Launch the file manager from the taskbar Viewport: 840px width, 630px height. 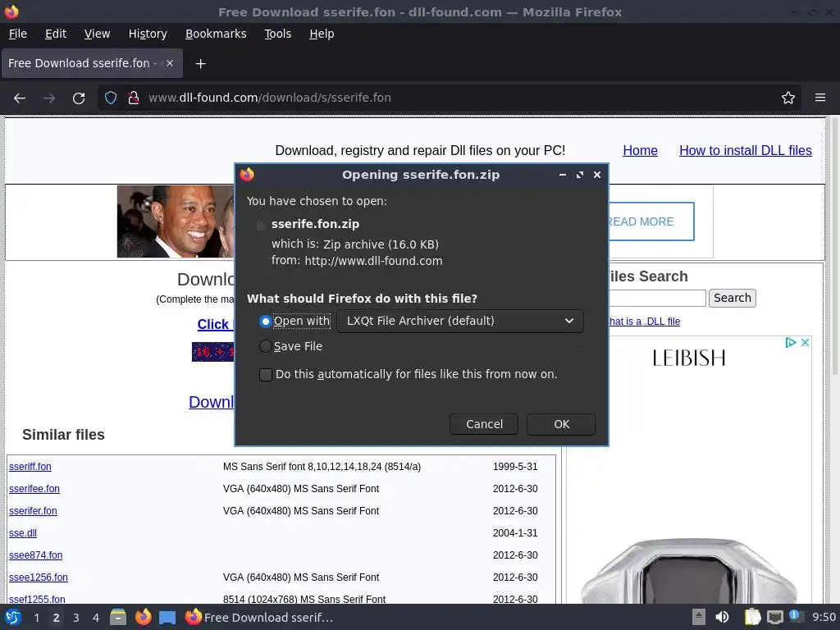[x=118, y=618]
